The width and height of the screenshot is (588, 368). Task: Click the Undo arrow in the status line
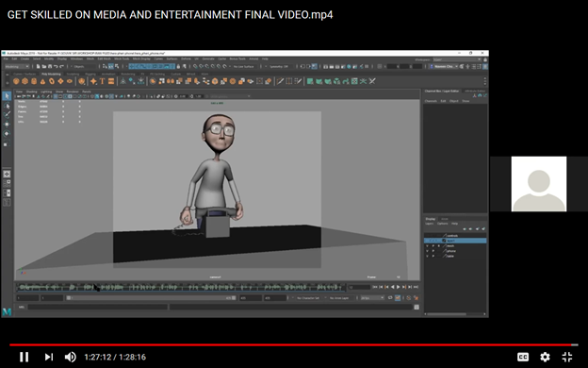56,66
